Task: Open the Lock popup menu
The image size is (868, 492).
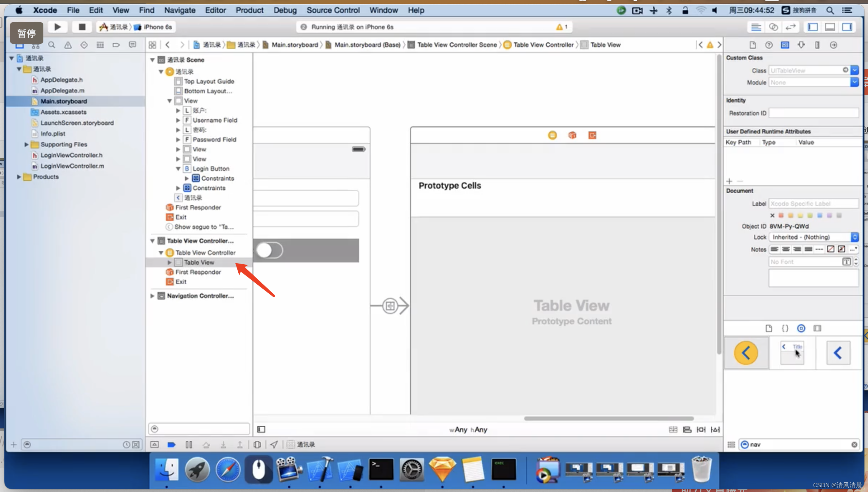Action: (x=814, y=237)
